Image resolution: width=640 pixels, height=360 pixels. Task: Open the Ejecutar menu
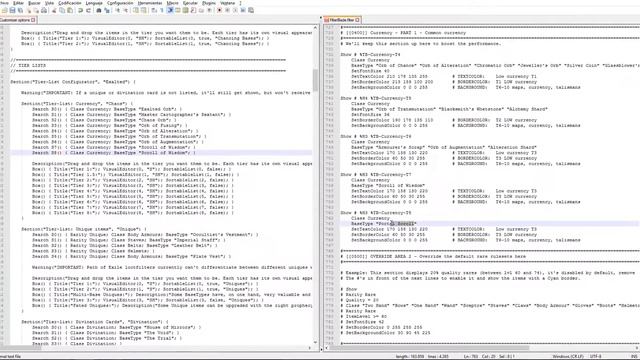tap(190, 3)
